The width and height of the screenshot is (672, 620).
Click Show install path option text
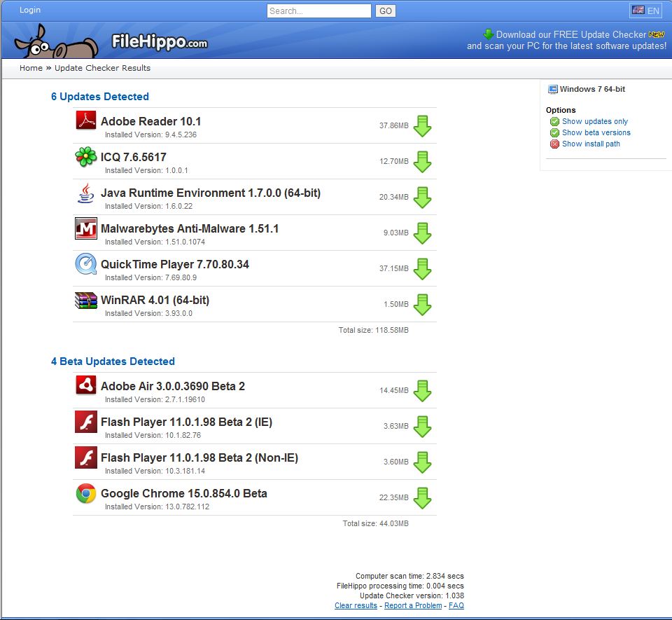tap(591, 144)
